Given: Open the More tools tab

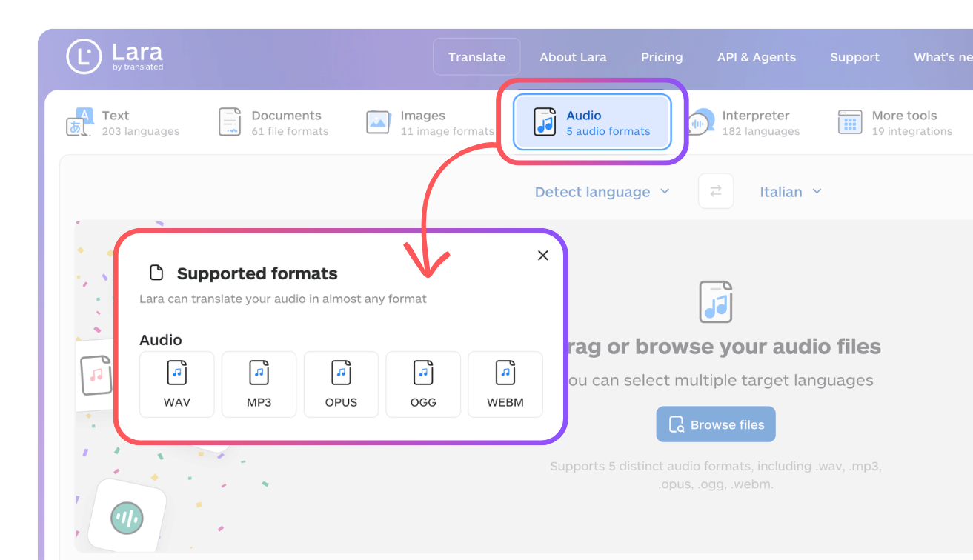Looking at the screenshot, I should pos(895,122).
